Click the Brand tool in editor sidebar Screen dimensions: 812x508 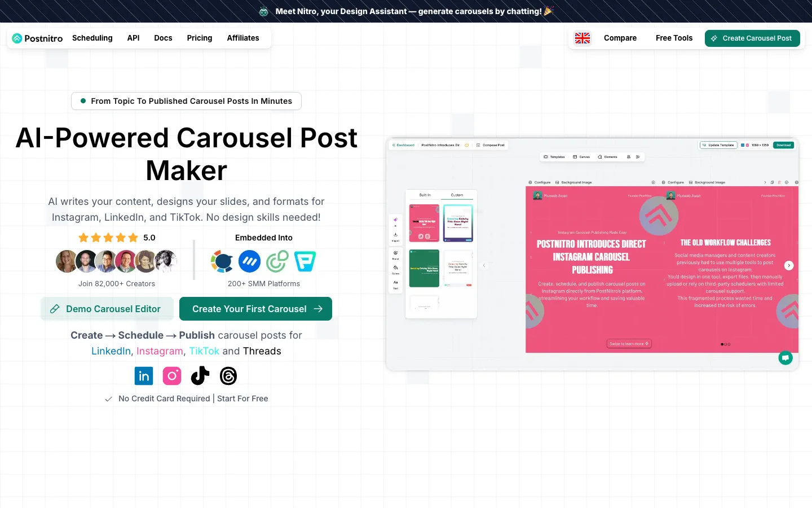(395, 255)
